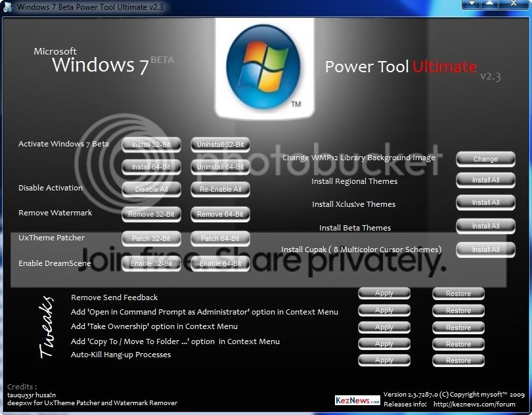Install all Xclus!ve Themes
Viewport: 532px width, 415px height.
485,203
